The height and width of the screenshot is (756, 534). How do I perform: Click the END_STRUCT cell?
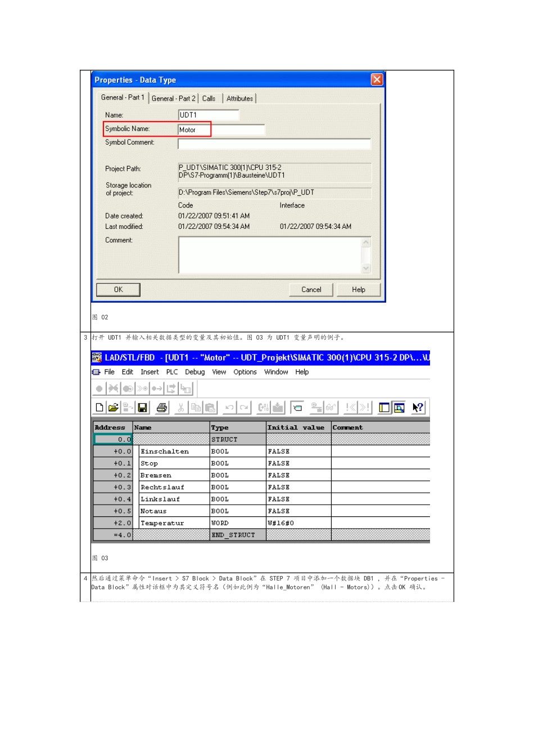pos(238,535)
